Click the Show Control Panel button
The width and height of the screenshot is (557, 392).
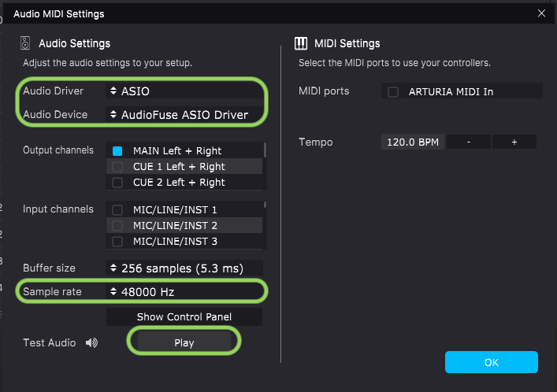[184, 316]
